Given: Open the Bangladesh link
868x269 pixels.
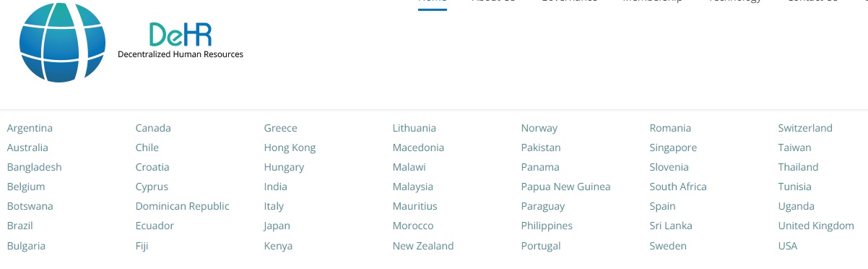Looking at the screenshot, I should pyautogui.click(x=34, y=167).
